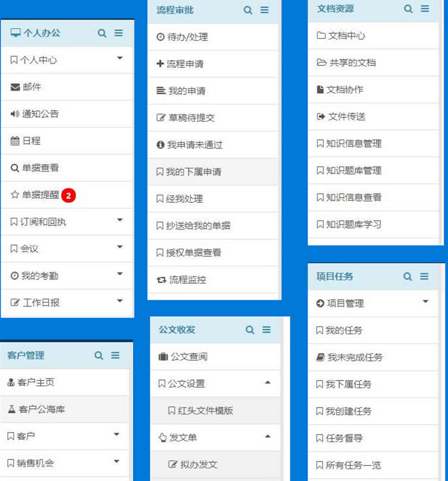Click the list icon beside 我的申请
The width and height of the screenshot is (448, 481).
[161, 91]
